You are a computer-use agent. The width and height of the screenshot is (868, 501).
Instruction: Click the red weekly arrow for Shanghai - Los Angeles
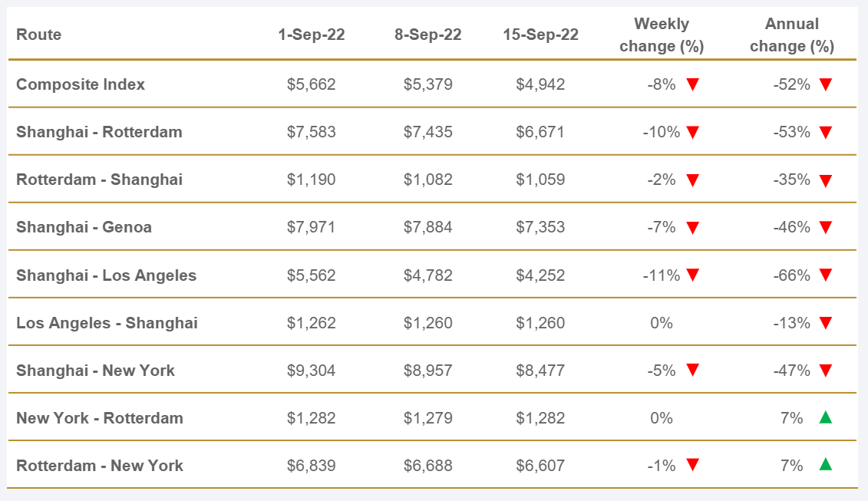(692, 275)
